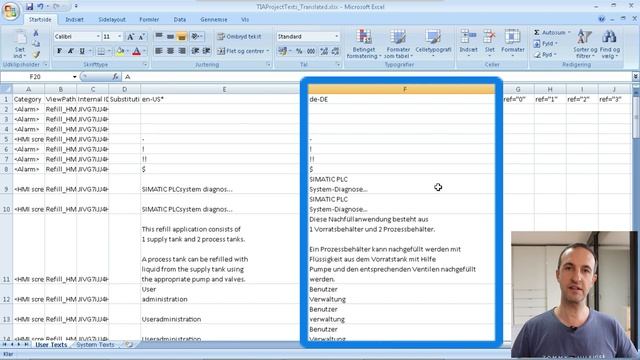Toggle Ombryd tekst wrap text
The width and height of the screenshot is (640, 360).
point(240,36)
